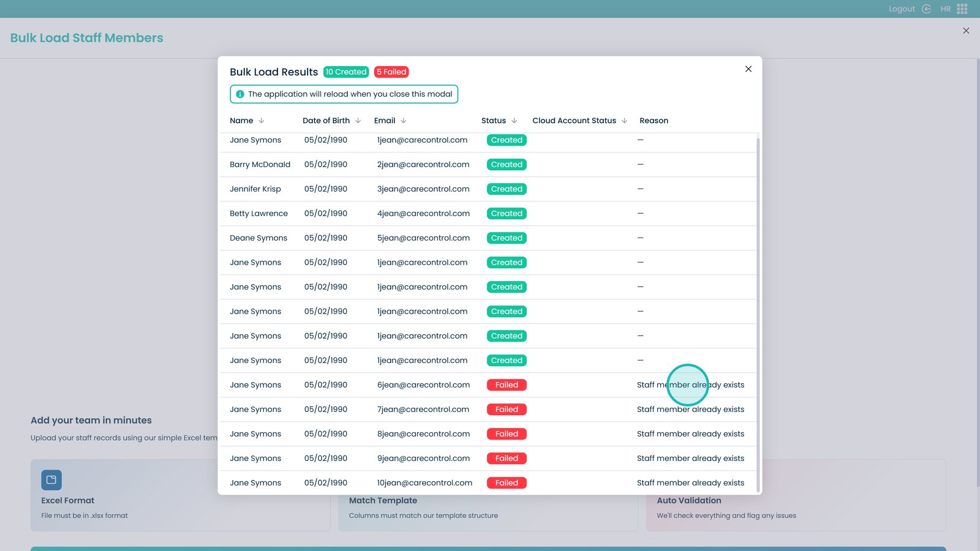Viewport: 980px width, 551px height.
Task: Sort by Email column arrow
Action: point(404,121)
